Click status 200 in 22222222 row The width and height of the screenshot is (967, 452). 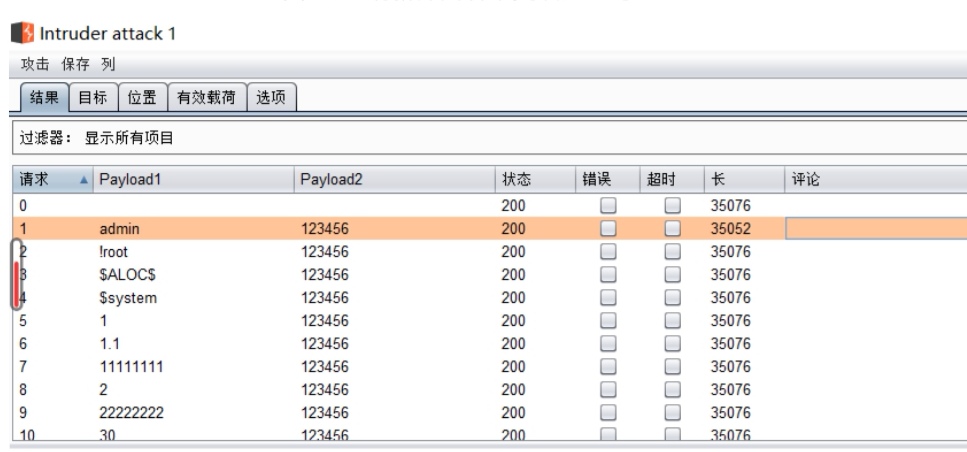(513, 413)
